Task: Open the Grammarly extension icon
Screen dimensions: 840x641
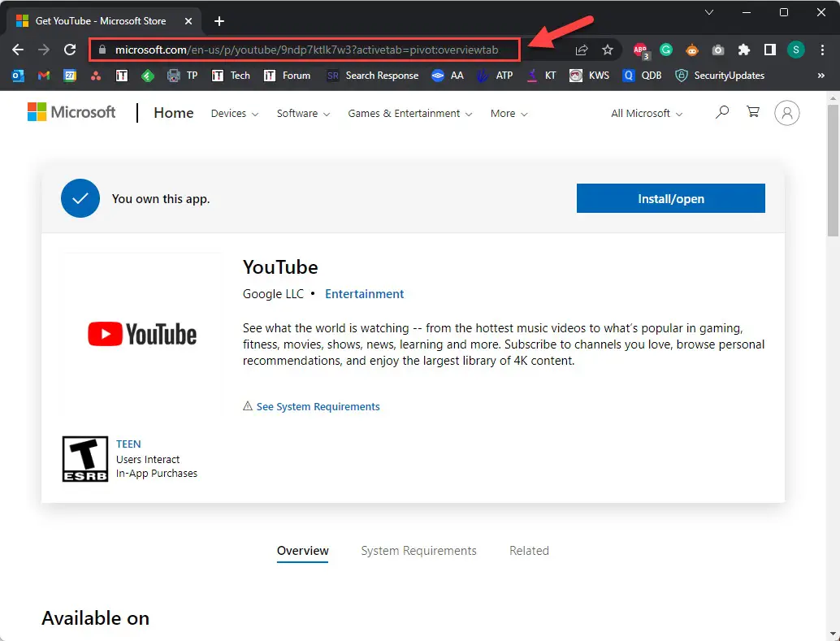Action: point(666,50)
